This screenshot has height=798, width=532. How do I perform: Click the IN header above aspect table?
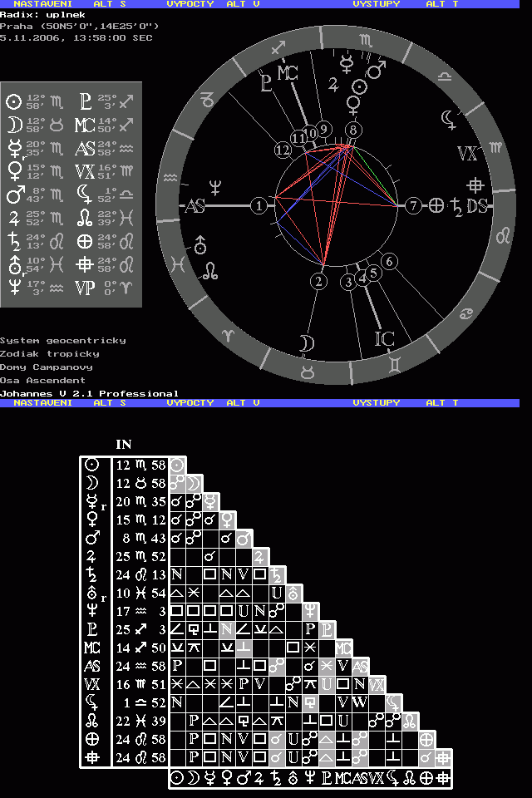123,445
